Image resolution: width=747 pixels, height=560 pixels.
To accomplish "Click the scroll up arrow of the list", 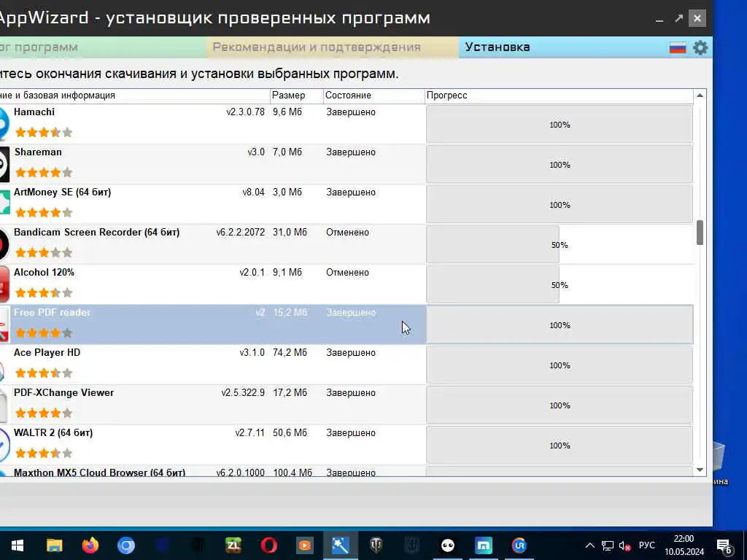I will coord(700,96).
